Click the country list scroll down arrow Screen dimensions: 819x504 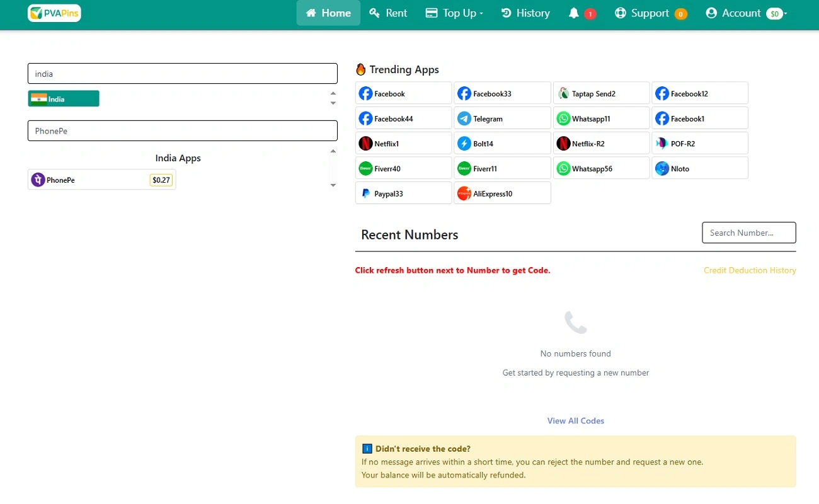[333, 103]
